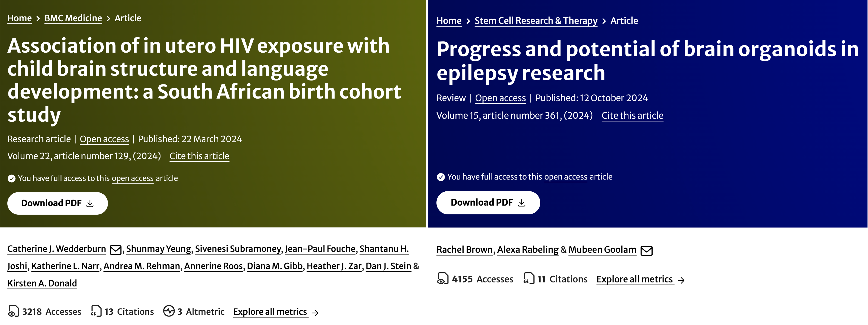Download the HIV exposure article PDF
Screen dimensions: 868x325
coord(58,203)
